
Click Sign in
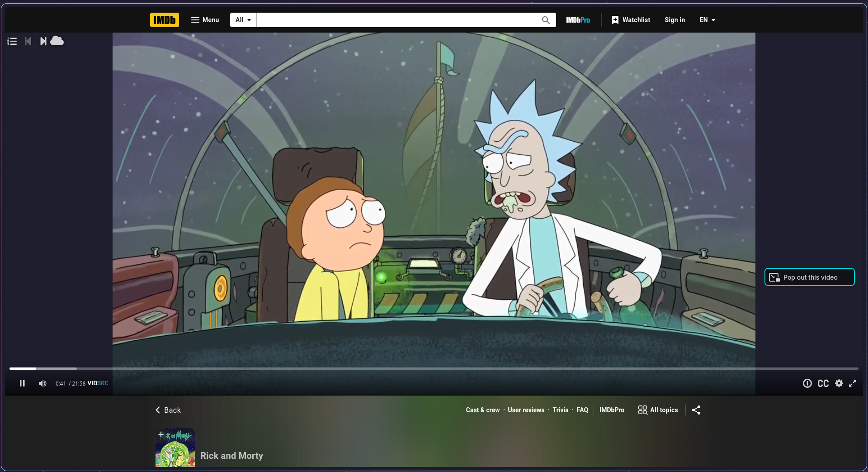[x=675, y=20]
